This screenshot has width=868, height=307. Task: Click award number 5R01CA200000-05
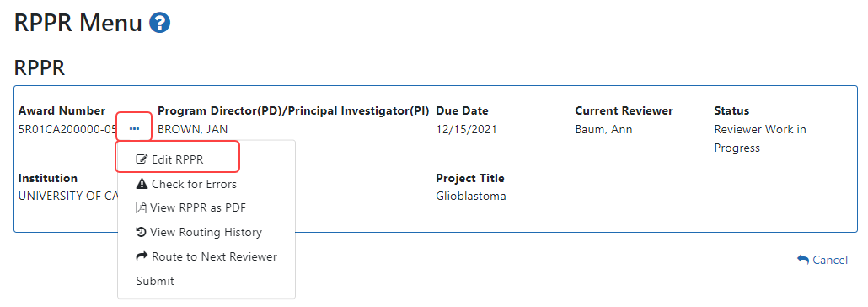click(x=67, y=130)
